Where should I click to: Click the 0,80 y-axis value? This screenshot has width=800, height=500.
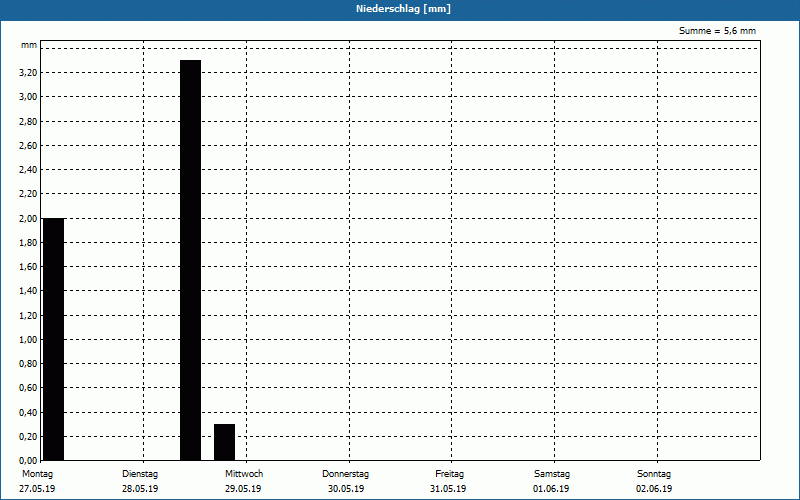point(28,364)
